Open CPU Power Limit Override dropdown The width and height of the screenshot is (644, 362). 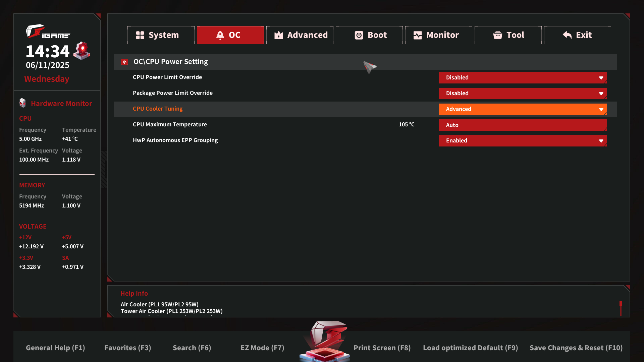[523, 78]
